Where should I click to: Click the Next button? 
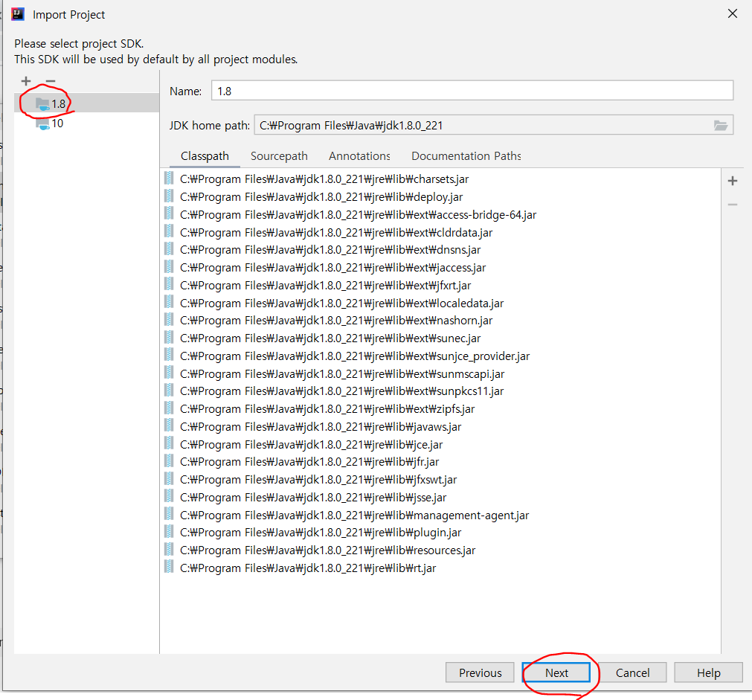(556, 672)
